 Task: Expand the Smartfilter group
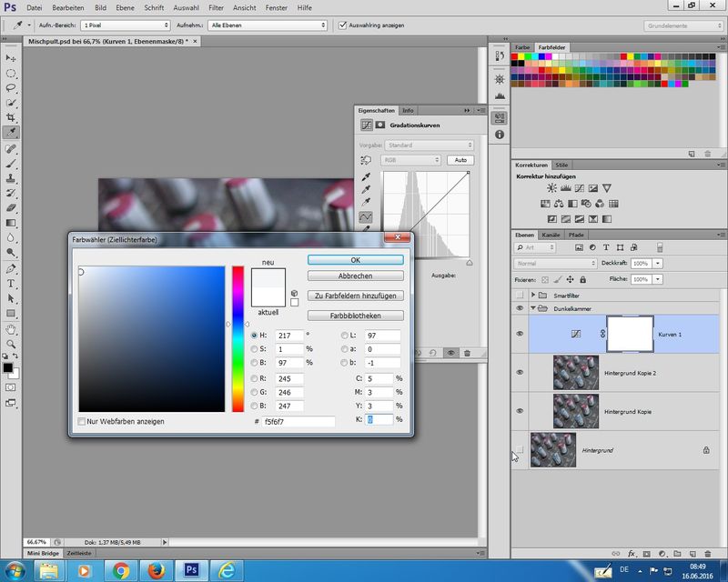coord(533,296)
